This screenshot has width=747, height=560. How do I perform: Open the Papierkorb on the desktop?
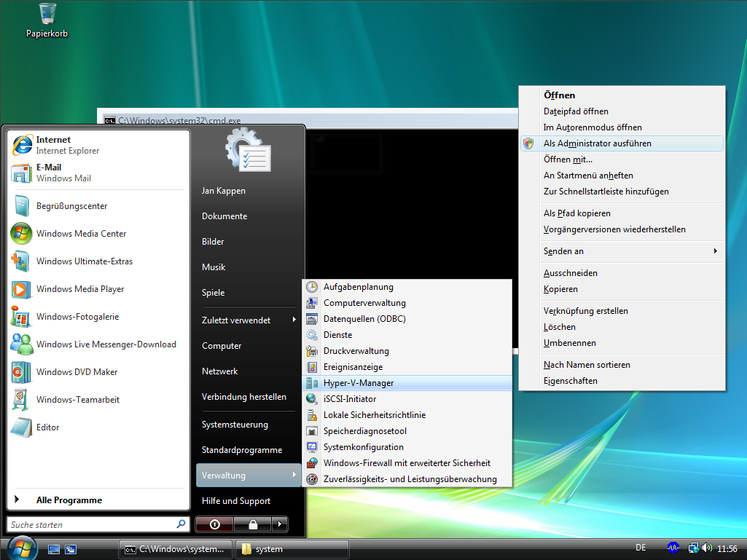(47, 20)
